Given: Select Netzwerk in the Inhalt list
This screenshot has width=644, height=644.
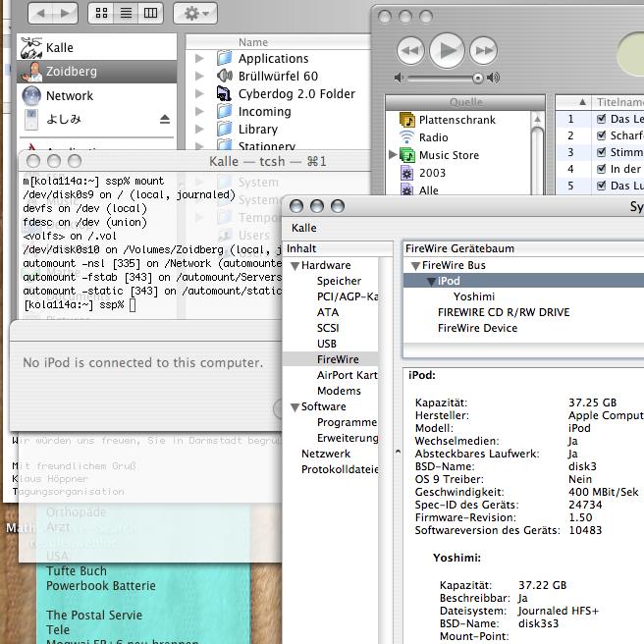Looking at the screenshot, I should 325,454.
